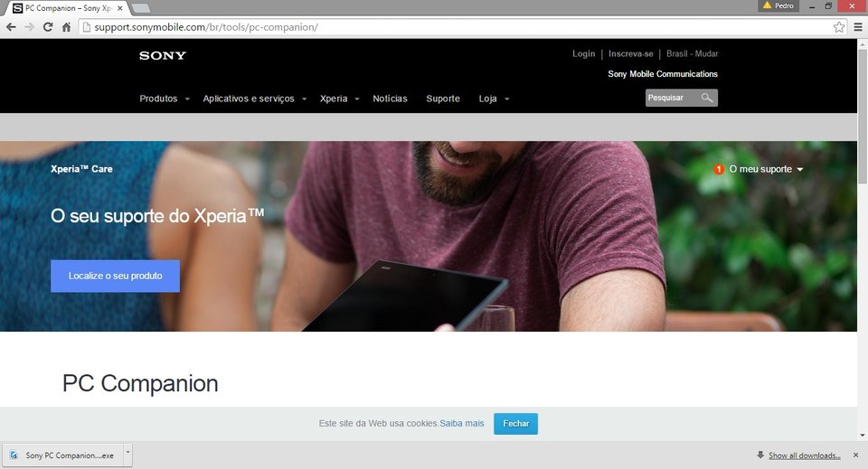Click Localize o seu produto button
Screen dimensions: 868x469
pyautogui.click(x=115, y=276)
